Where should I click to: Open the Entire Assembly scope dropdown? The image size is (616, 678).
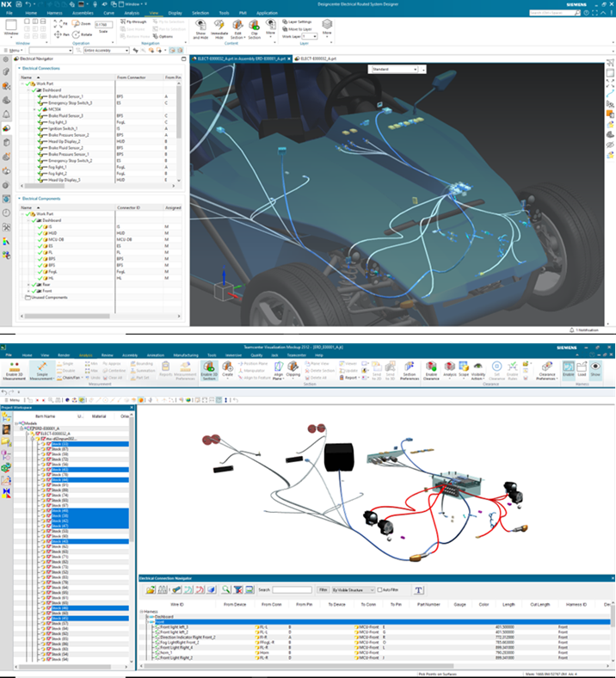click(107, 51)
